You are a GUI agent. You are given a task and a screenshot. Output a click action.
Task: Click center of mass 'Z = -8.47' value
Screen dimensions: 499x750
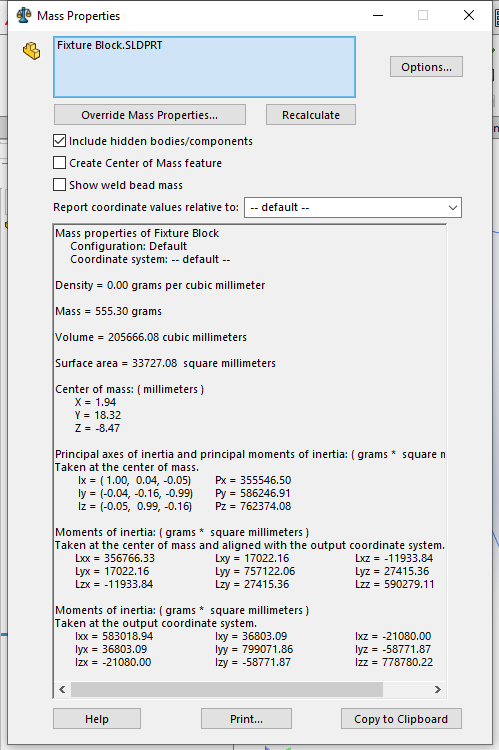click(97, 428)
